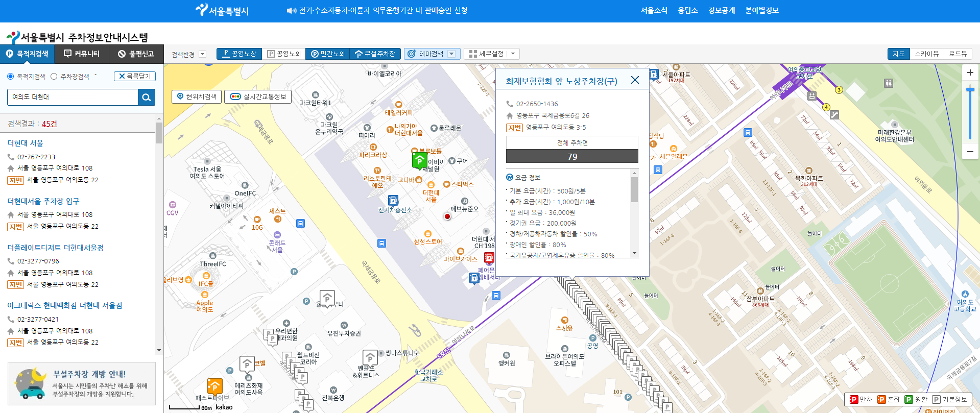Click the 서울특별시 logo at top

222,10
